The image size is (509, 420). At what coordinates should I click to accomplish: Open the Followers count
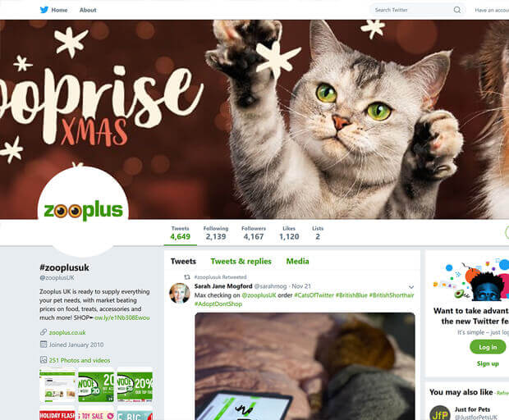pyautogui.click(x=254, y=233)
